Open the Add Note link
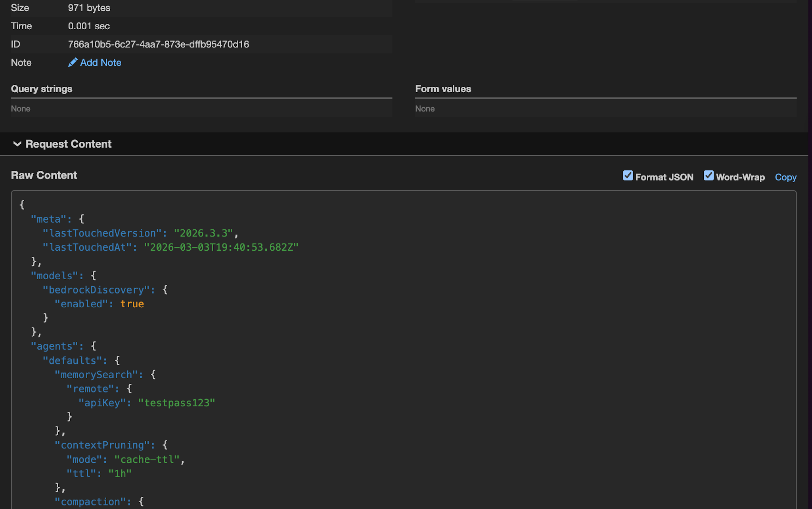This screenshot has height=509, width=812. pos(101,63)
